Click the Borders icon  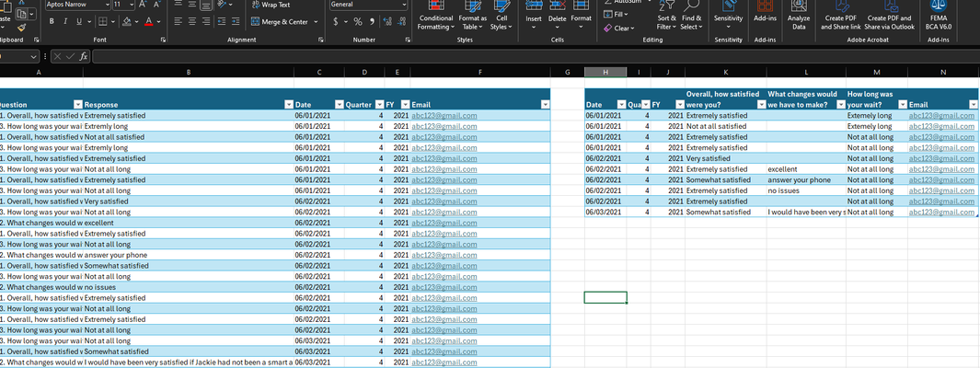[102, 21]
